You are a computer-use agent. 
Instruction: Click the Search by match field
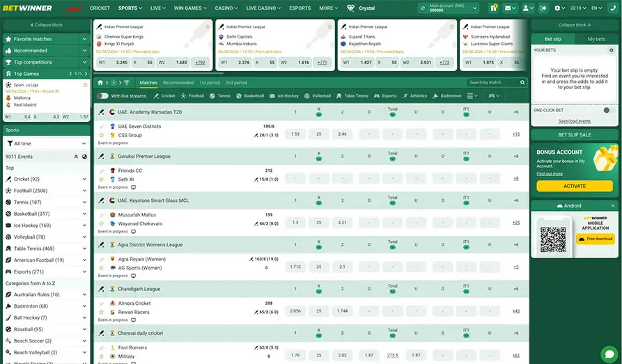pos(493,83)
